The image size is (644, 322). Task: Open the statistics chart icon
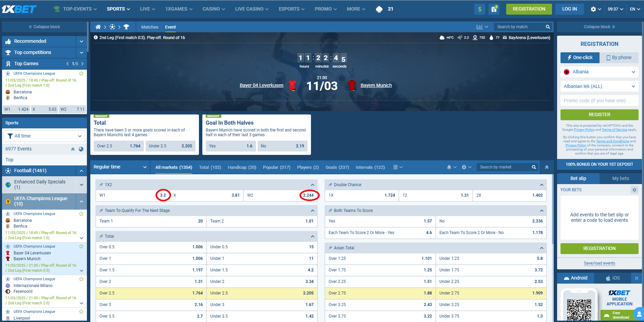coord(479,27)
